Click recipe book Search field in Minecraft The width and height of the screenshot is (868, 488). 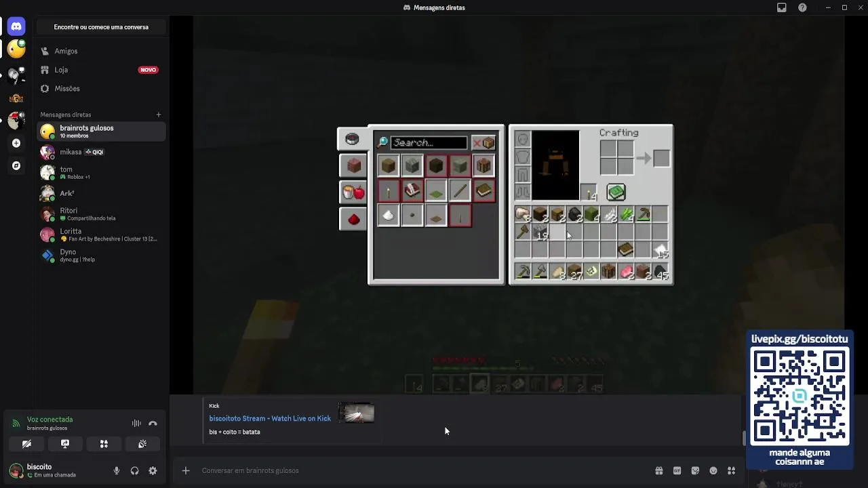pyautogui.click(x=429, y=142)
